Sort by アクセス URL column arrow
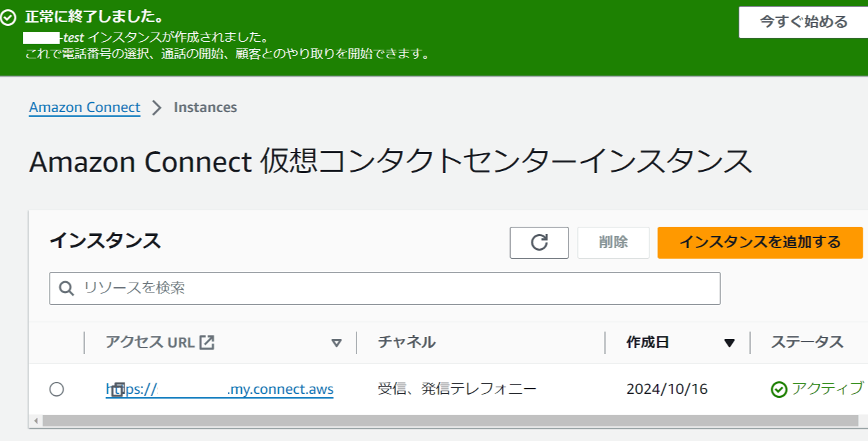The image size is (868, 441). (x=337, y=343)
